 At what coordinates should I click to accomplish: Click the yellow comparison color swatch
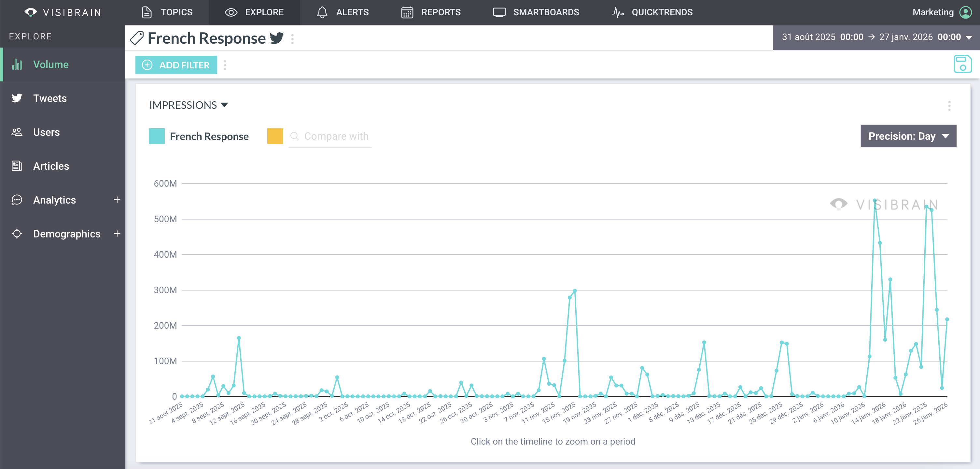(x=275, y=136)
